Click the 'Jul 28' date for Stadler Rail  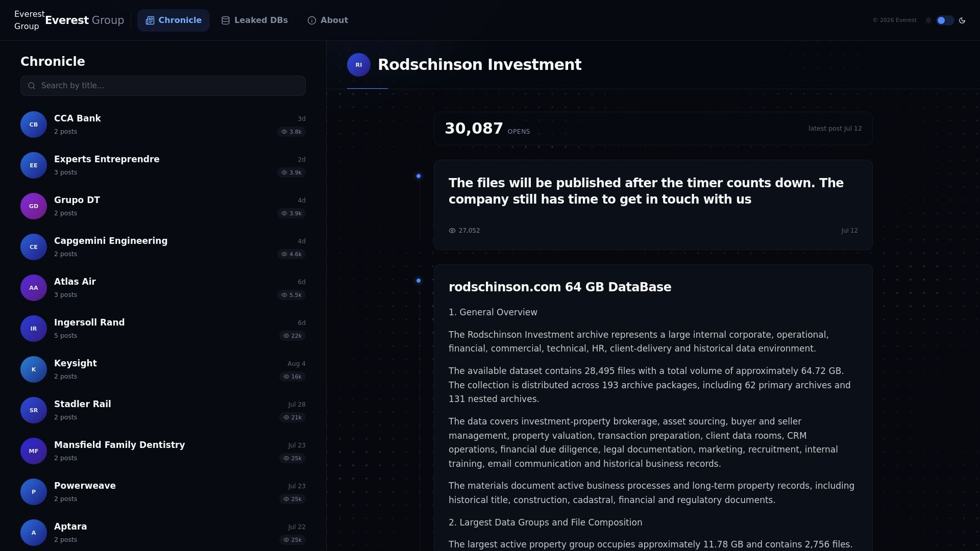297,405
